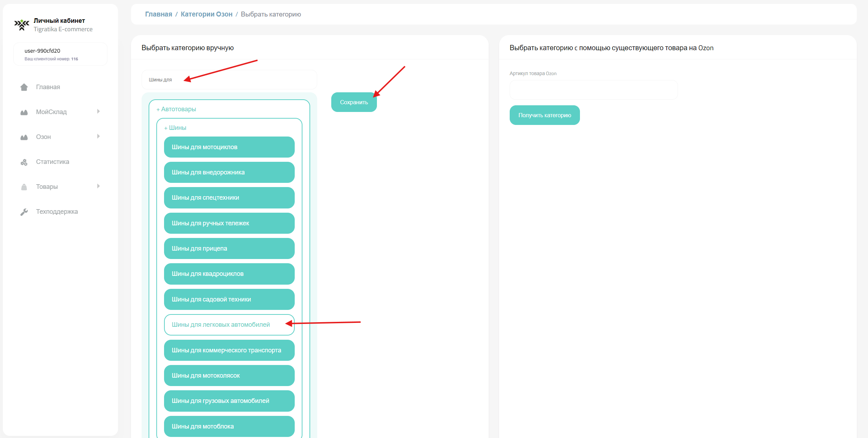Select Шины для мотоблока category
The height and width of the screenshot is (438, 868).
click(x=229, y=426)
